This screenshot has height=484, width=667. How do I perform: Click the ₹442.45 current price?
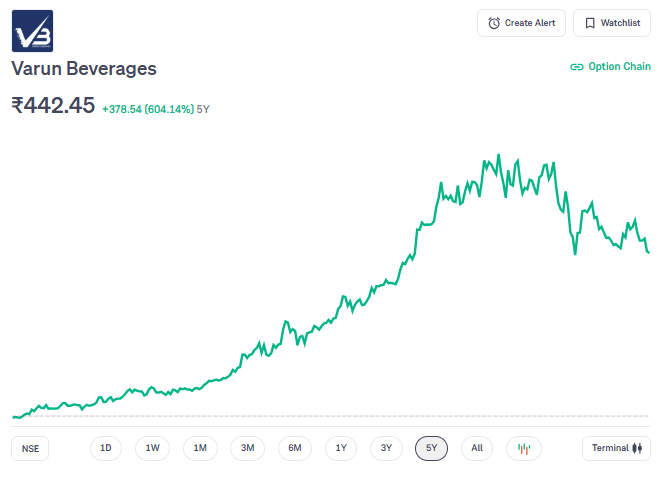tap(53, 105)
